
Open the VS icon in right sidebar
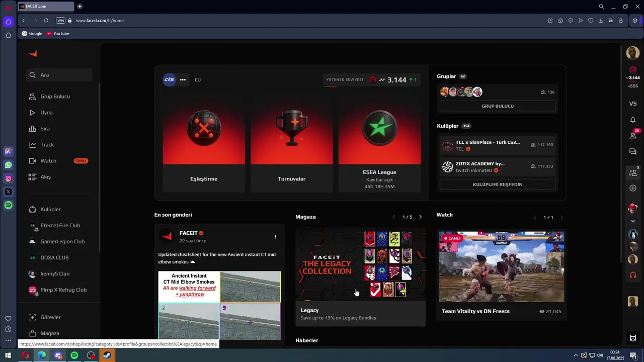(633, 104)
